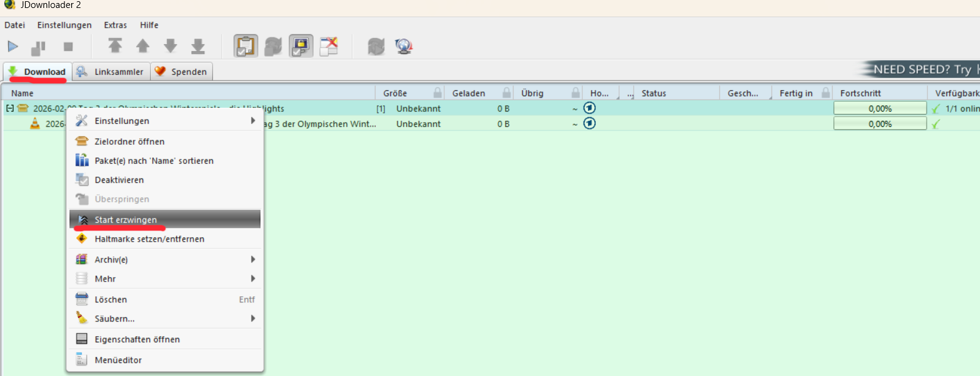Open the Einstellungen menu in menu bar
The width and height of the screenshot is (980, 376).
(64, 25)
